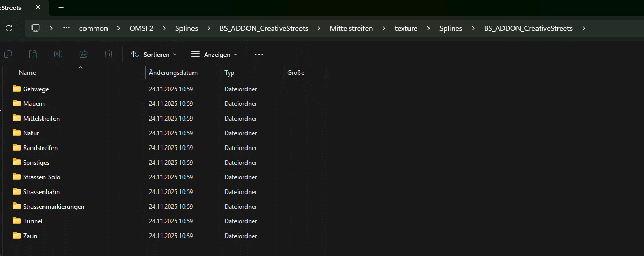The height and width of the screenshot is (256, 644).
Task: Open the three-dot more options menu
Action: [x=259, y=54]
